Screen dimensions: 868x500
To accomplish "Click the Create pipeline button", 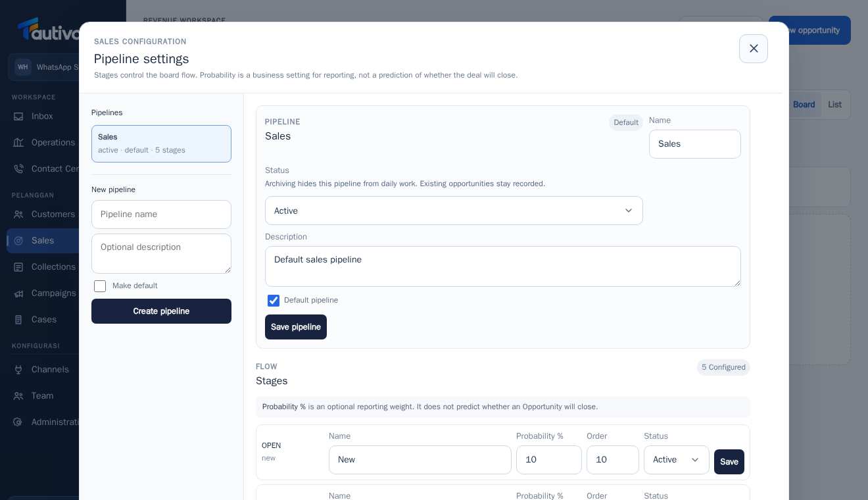I will [x=161, y=311].
